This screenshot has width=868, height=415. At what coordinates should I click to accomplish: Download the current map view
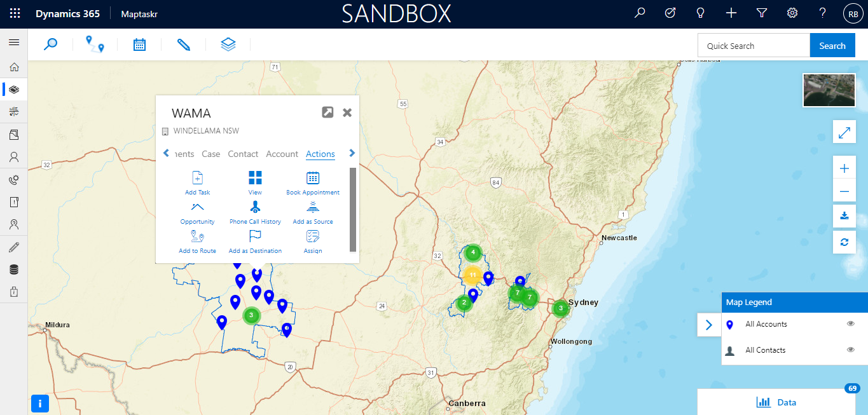844,216
